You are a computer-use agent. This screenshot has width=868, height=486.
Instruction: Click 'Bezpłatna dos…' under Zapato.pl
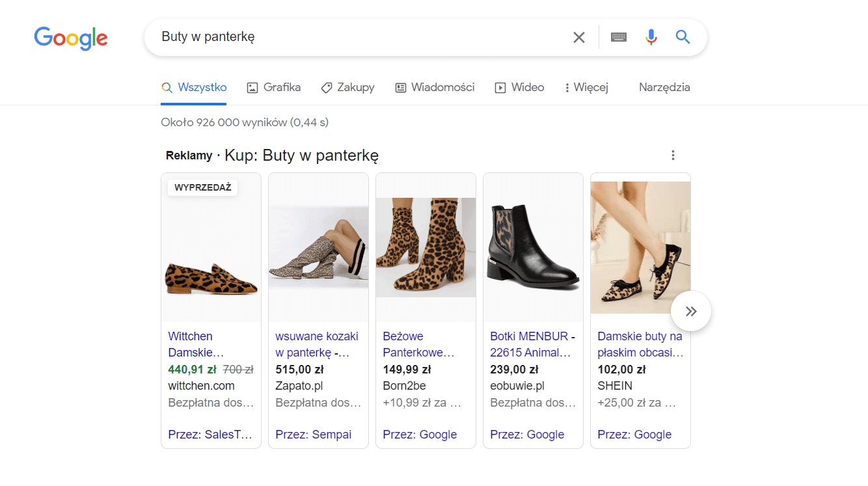click(x=318, y=403)
